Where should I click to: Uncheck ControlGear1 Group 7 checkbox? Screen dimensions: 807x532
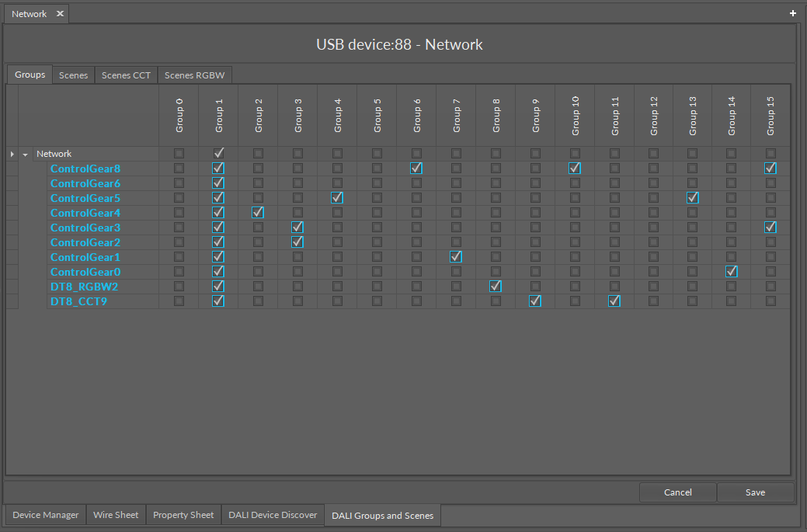click(456, 257)
